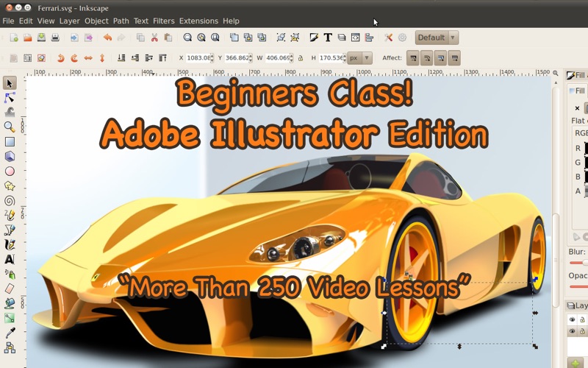The image size is (588, 368).
Task: Flip selection horizontally
Action: coord(88,58)
